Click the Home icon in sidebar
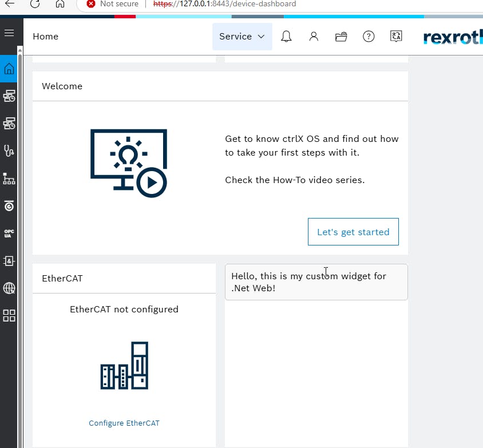Image resolution: width=483 pixels, height=448 pixels. [x=9, y=69]
